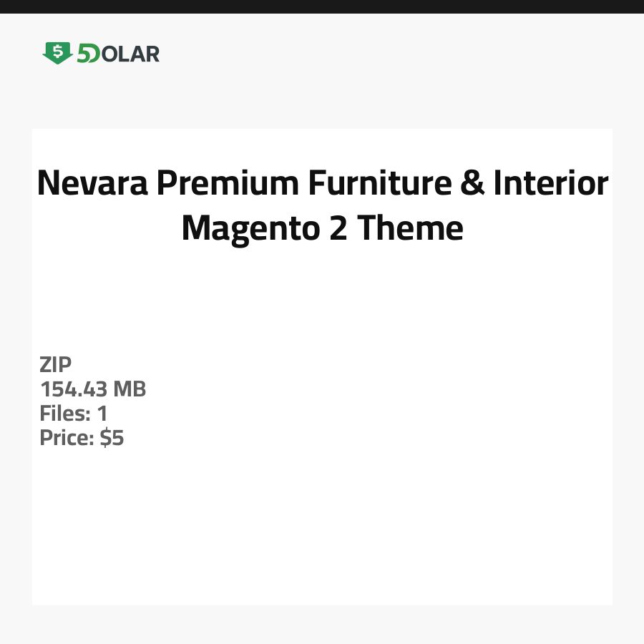Viewport: 644px width, 644px height.
Task: Click empty space below the price text
Action: point(215,530)
